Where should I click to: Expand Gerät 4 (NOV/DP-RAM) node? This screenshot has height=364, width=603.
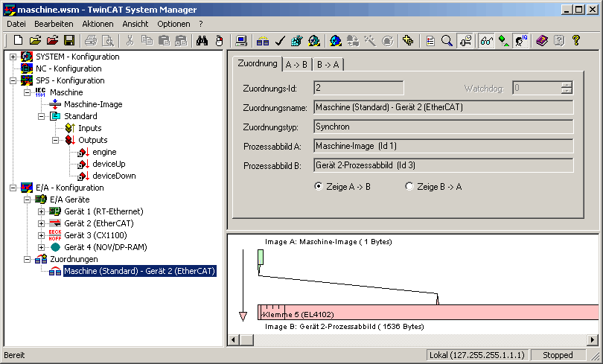[x=41, y=248]
